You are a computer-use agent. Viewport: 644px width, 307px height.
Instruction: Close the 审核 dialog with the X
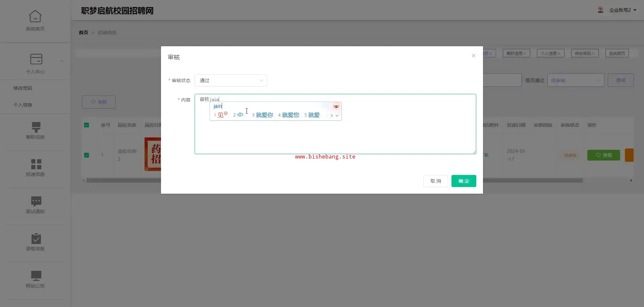(473, 56)
